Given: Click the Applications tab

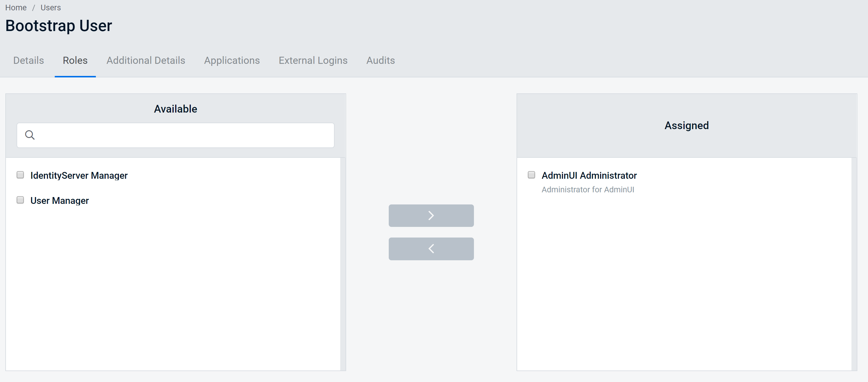Looking at the screenshot, I should tap(232, 60).
